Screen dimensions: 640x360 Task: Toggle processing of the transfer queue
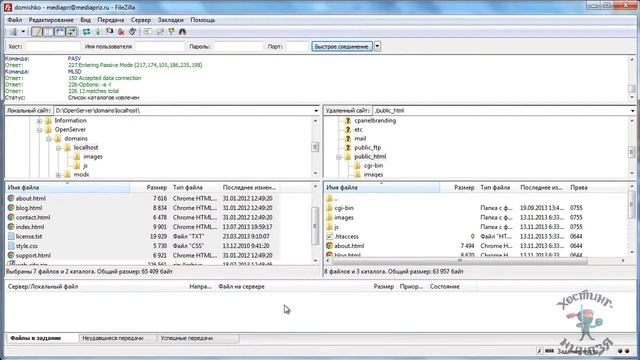click(x=98, y=31)
